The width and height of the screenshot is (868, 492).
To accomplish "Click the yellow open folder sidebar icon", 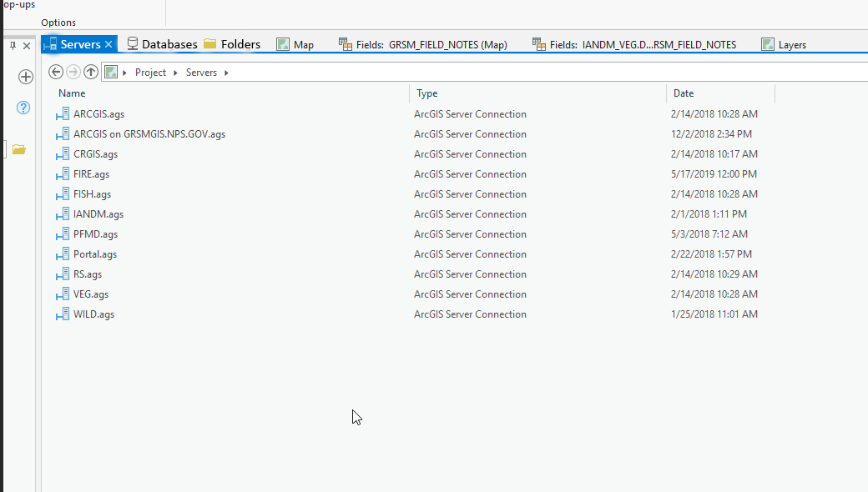I will pyautogui.click(x=19, y=149).
